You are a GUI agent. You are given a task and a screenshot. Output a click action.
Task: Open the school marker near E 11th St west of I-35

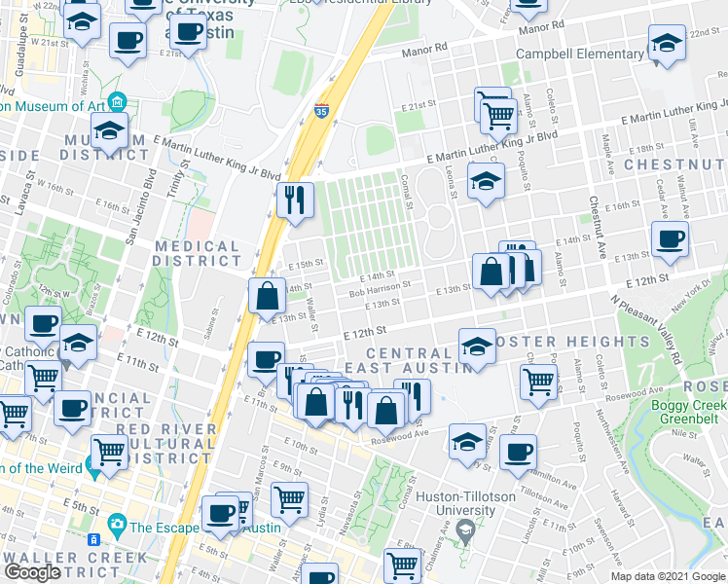pos(78,343)
